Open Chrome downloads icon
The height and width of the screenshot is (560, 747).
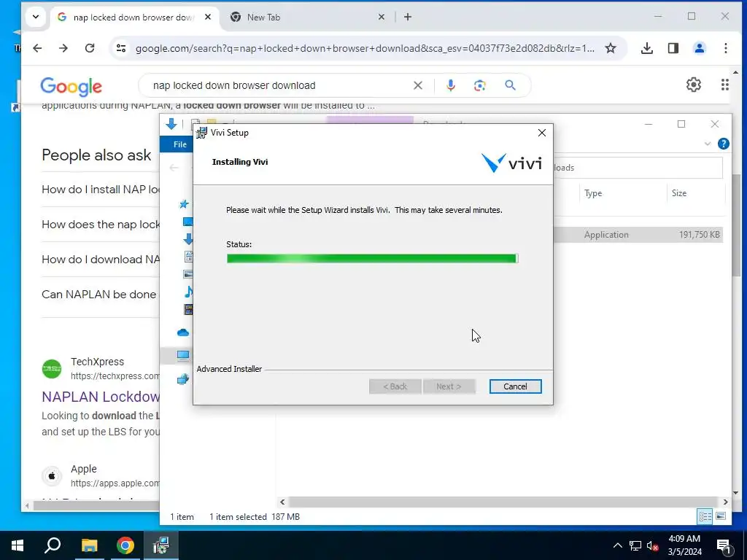coord(646,48)
